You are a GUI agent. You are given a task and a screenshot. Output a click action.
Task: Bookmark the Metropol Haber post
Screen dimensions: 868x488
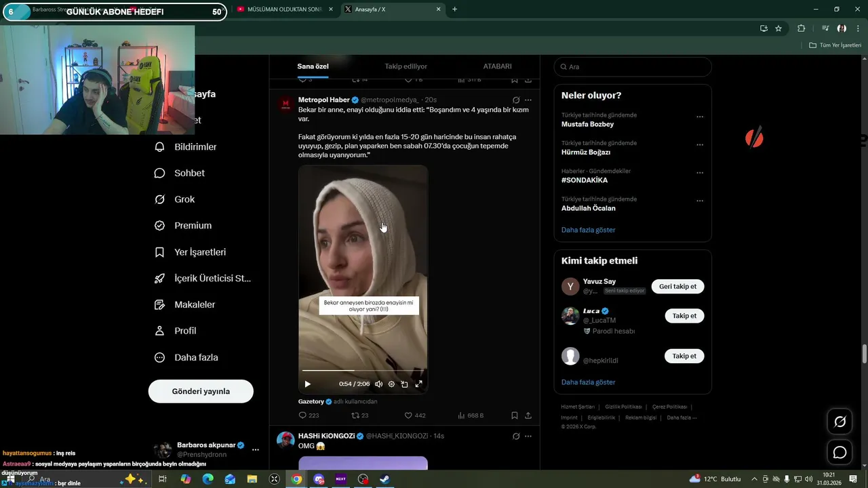(515, 415)
